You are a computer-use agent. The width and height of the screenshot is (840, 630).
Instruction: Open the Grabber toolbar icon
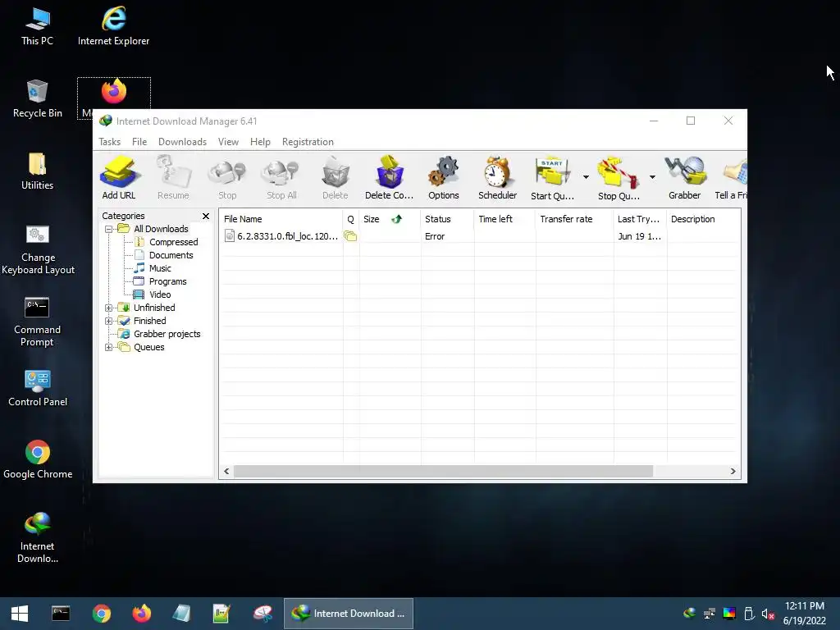(x=685, y=178)
